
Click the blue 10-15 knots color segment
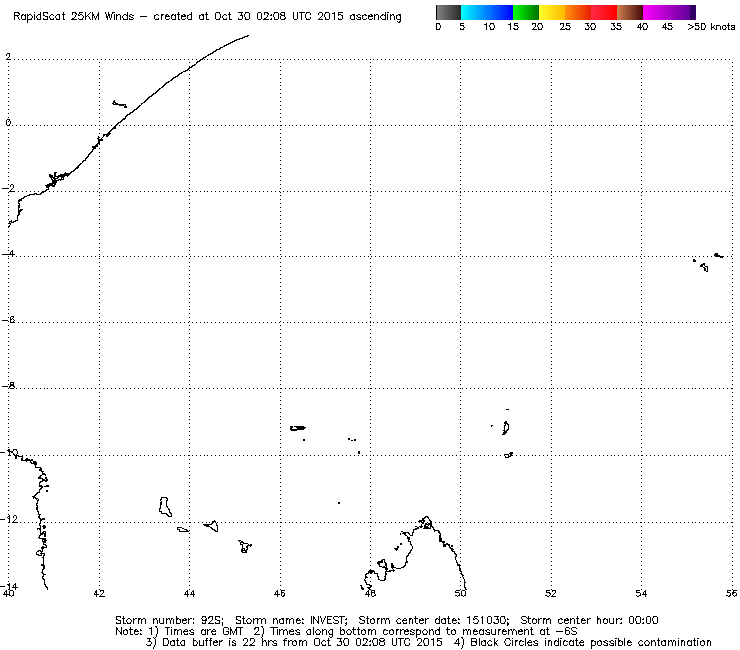(x=500, y=12)
